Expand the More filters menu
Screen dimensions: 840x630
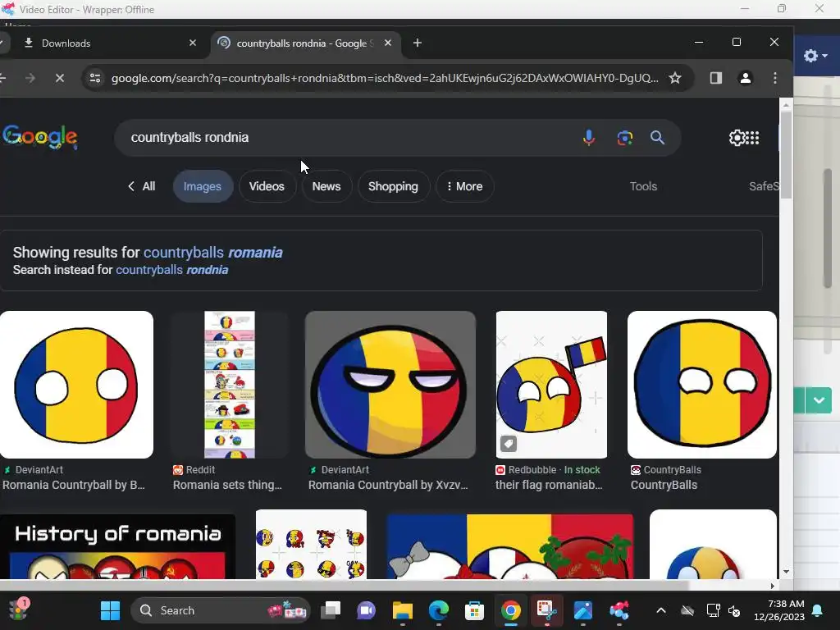(464, 186)
